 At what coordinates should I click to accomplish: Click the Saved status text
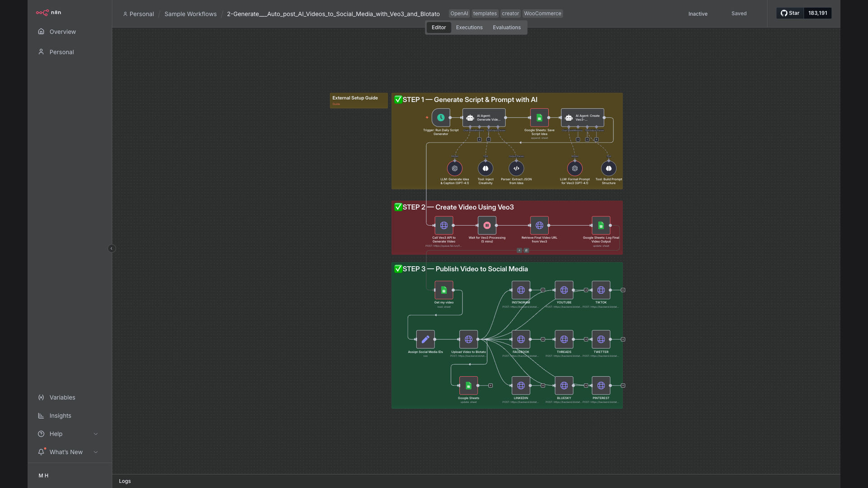click(739, 14)
